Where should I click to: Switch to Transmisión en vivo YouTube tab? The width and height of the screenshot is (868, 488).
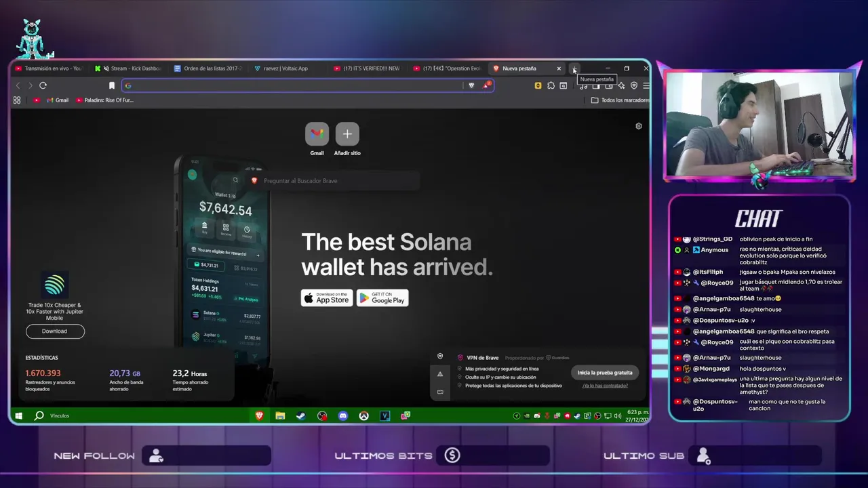coord(49,68)
